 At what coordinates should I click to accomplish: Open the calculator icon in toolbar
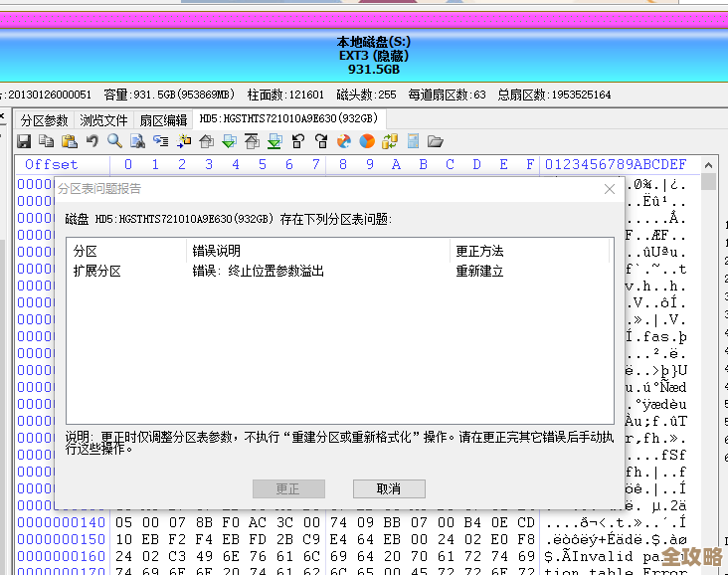pos(413,141)
